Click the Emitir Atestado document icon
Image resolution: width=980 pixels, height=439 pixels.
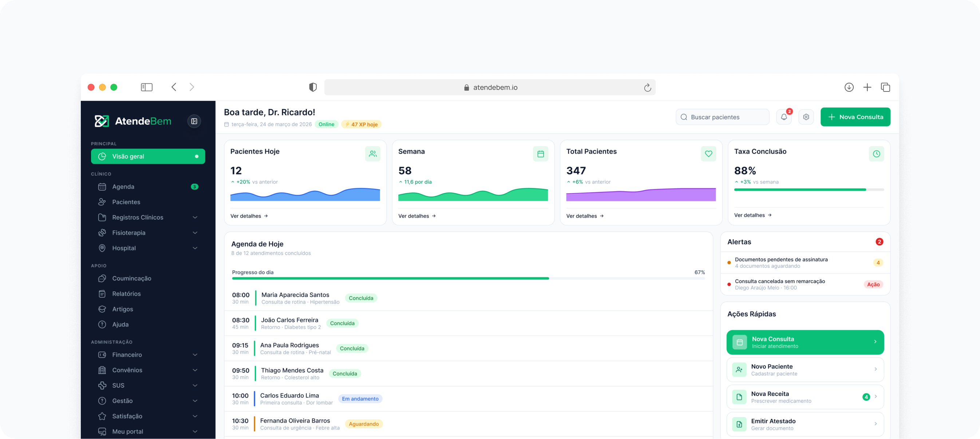pyautogui.click(x=739, y=424)
